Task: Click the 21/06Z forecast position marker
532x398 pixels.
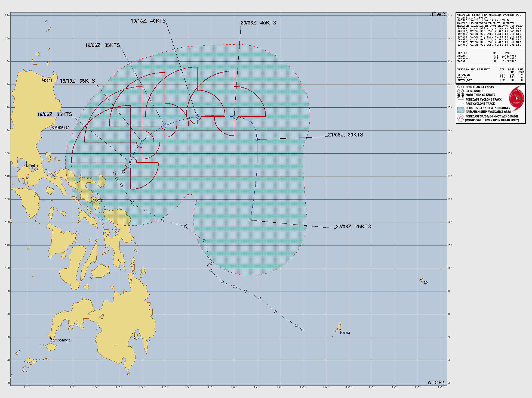Action: (257, 139)
